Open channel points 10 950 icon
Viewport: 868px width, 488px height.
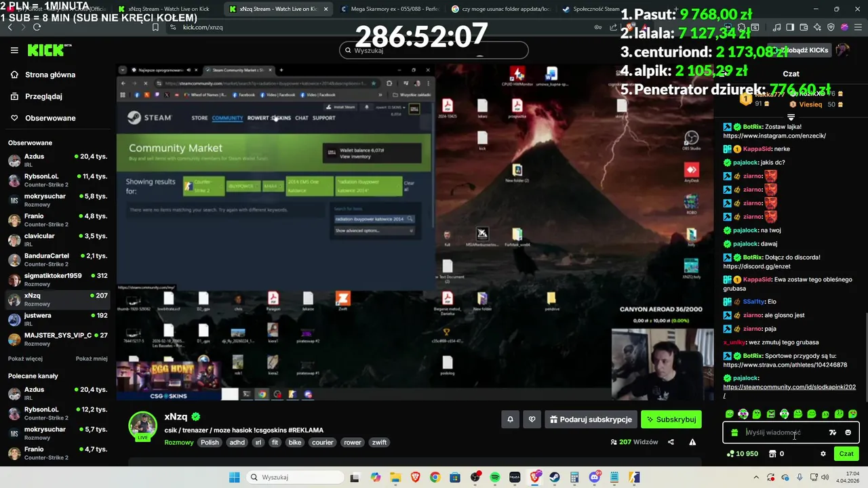(x=743, y=454)
